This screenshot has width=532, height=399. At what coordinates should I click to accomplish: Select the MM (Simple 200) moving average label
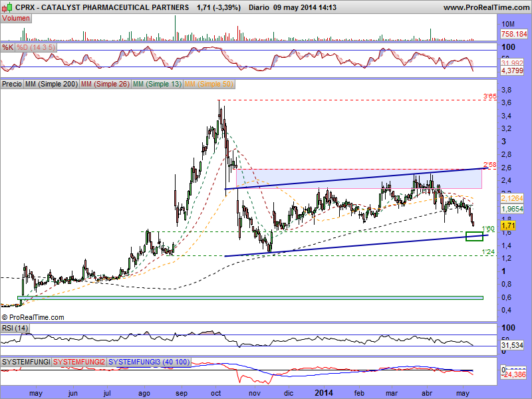tap(51, 84)
